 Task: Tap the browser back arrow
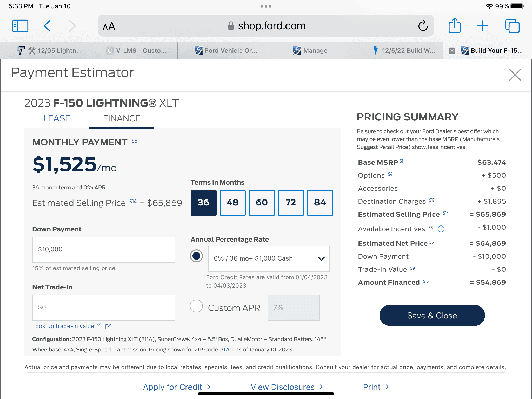pyautogui.click(x=47, y=26)
